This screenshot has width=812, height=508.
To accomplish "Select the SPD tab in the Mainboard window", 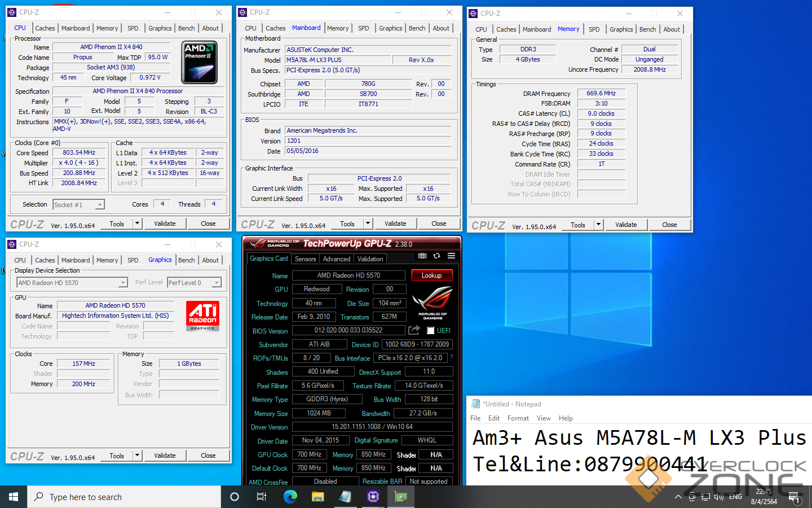I will [x=364, y=28].
